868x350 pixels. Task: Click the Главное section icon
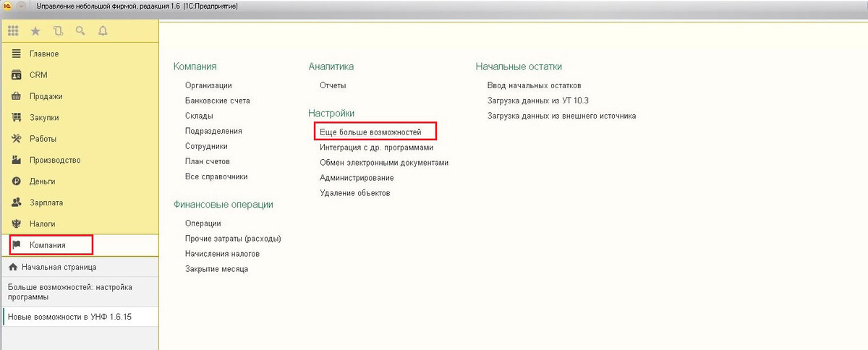click(x=17, y=54)
